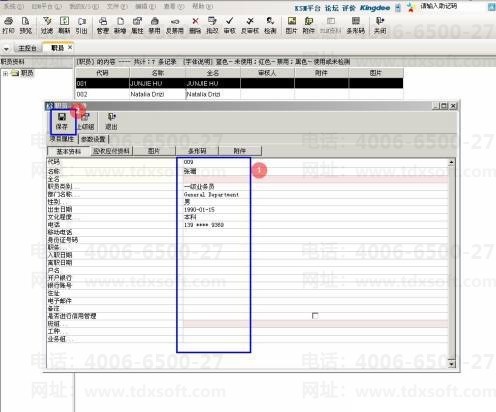Click the 退出 exit icon in dialog
496x412 pixels.
(x=111, y=121)
